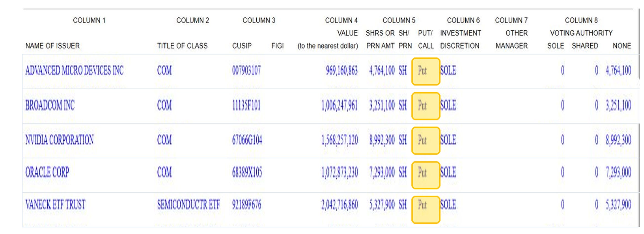Screen dimensions: 644x234
Task: Click the value 1,006,247,961
Action: [340, 105]
